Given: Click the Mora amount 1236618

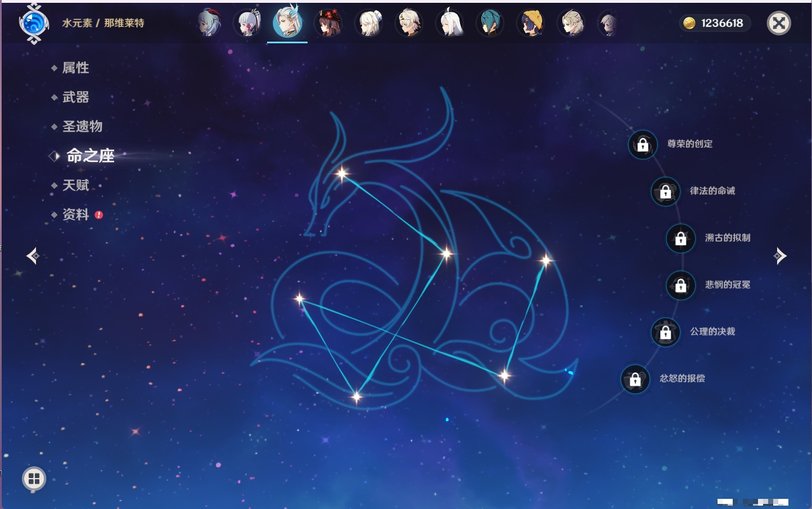Looking at the screenshot, I should (722, 23).
